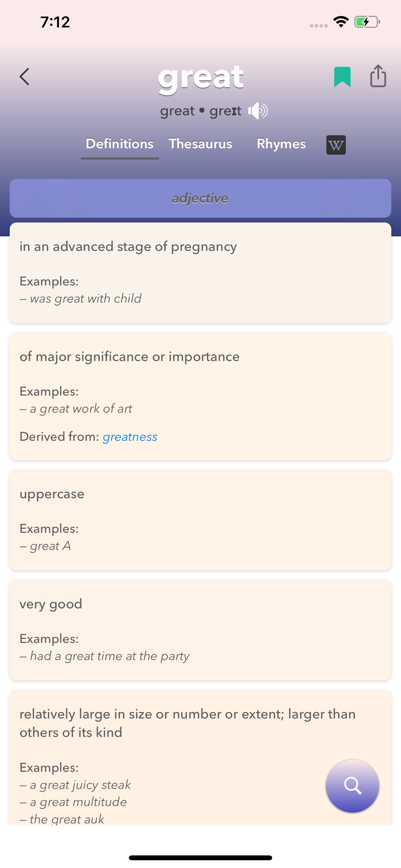Tap the floating search magnifier button

[x=352, y=786]
